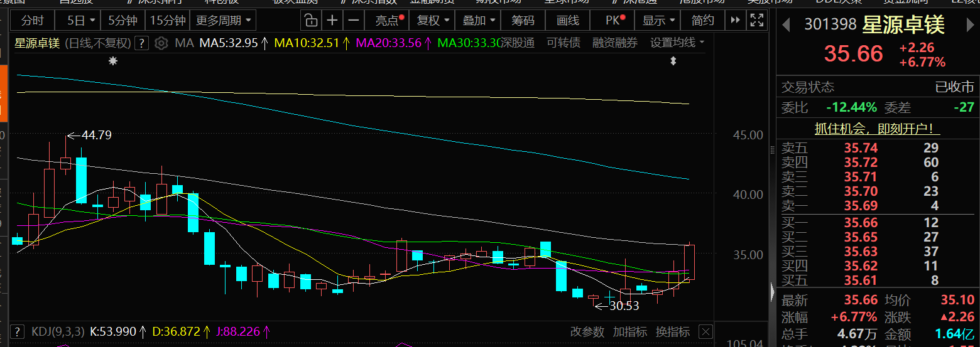
Task: Click 融资融券 tag link
Action: click(615, 43)
